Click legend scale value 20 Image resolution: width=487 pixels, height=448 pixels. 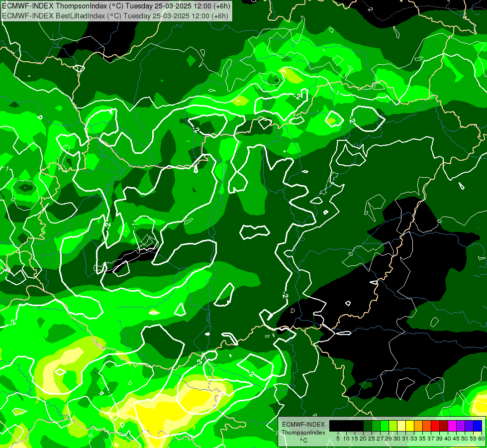363,439
